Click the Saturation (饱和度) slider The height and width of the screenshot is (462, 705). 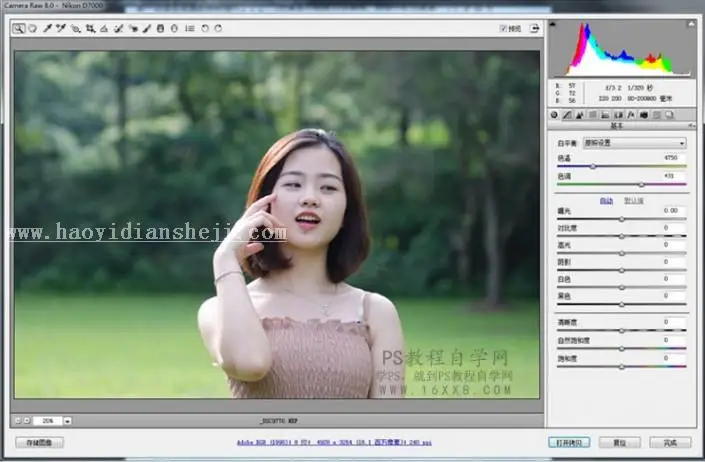pyautogui.click(x=621, y=366)
